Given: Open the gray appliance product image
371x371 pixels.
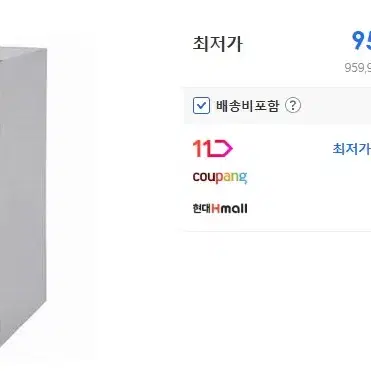Looking at the screenshot, I should coord(23,197).
